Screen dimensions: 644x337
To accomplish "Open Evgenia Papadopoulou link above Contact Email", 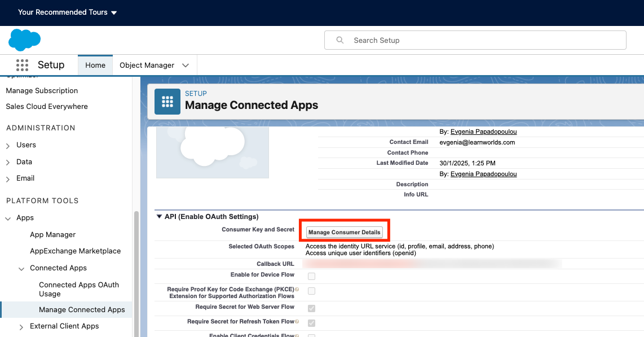I will tap(483, 132).
